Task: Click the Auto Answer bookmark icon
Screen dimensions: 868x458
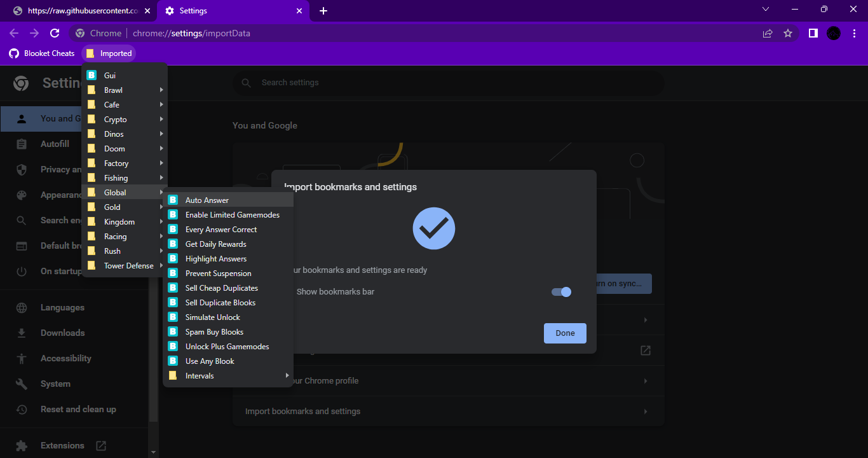Action: 172,200
